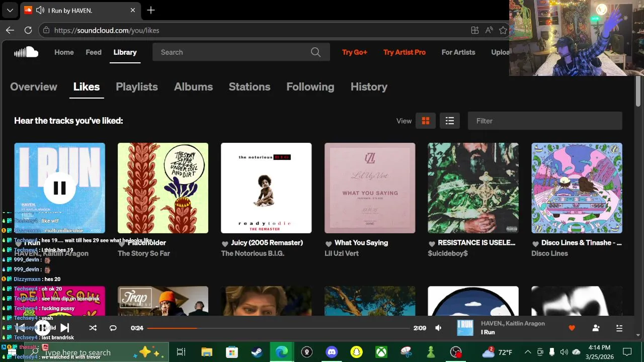The height and width of the screenshot is (362, 644).
Task: Unlike Juicy (2005 Remaster) heart
Action: pyautogui.click(x=225, y=244)
